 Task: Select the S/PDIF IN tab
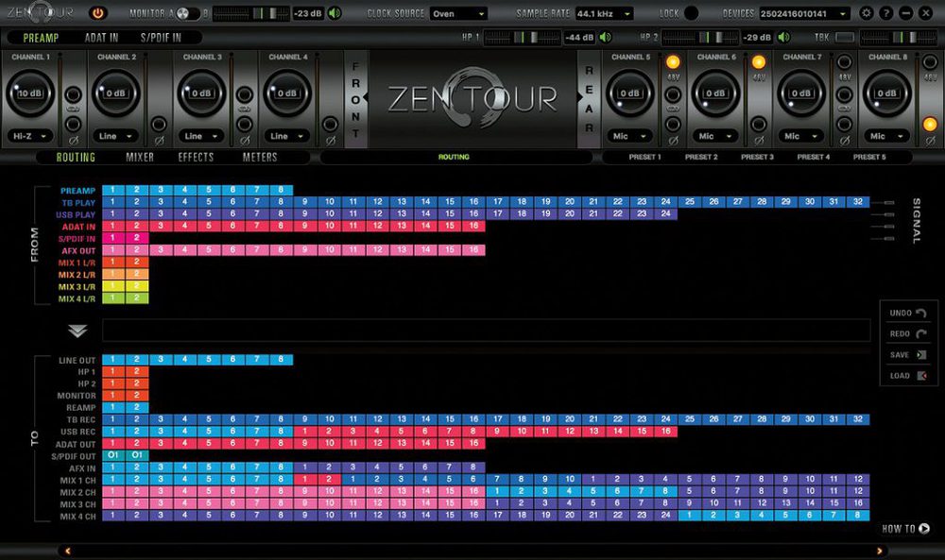coord(161,38)
